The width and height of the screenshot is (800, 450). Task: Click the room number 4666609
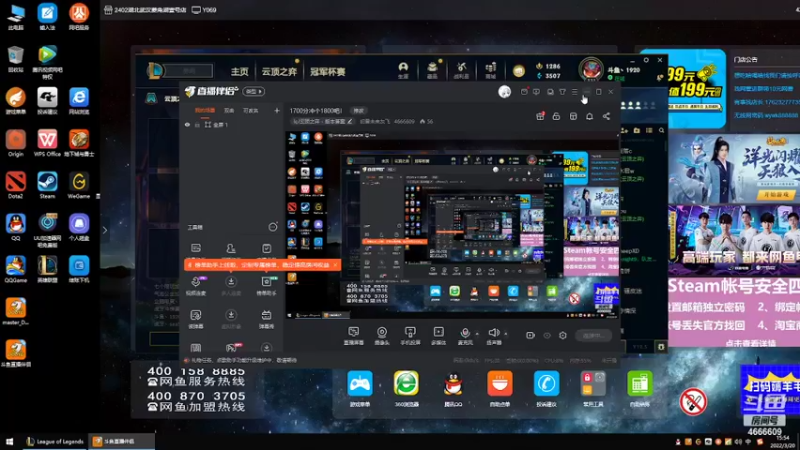(404, 121)
